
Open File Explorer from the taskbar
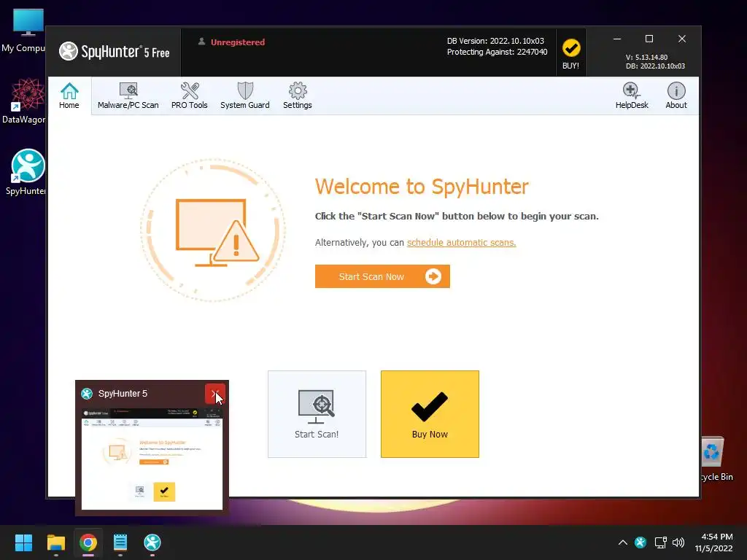click(55, 542)
